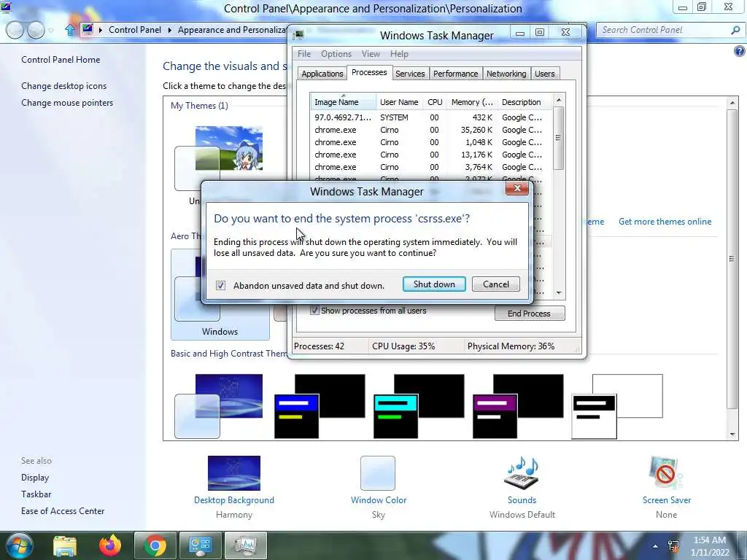Go forward in Control Panel window

pyautogui.click(x=36, y=30)
